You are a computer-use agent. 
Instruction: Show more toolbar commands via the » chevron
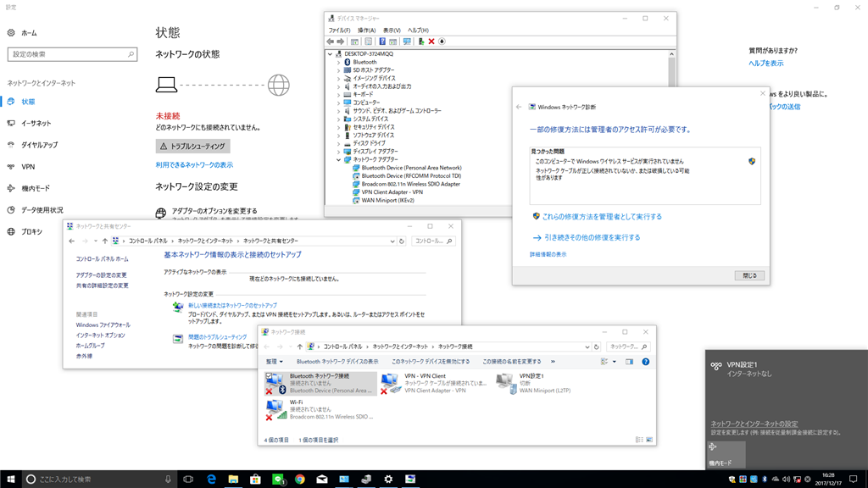coord(553,362)
